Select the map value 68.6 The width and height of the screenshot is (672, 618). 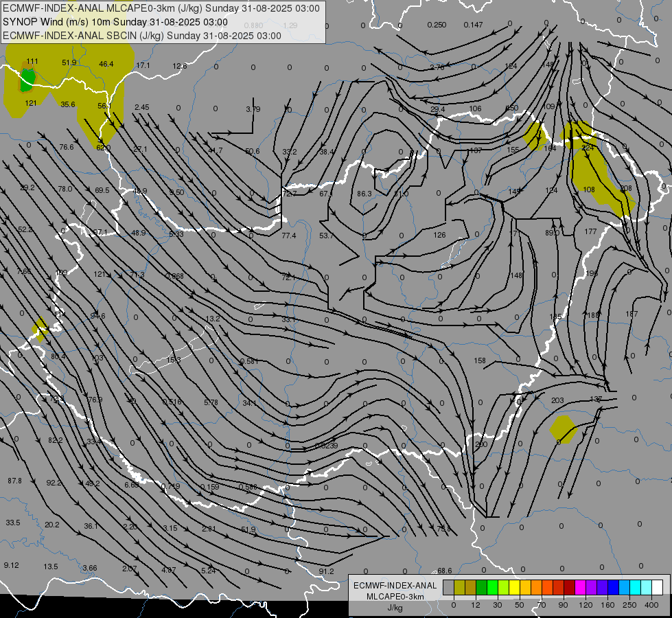[x=444, y=571]
